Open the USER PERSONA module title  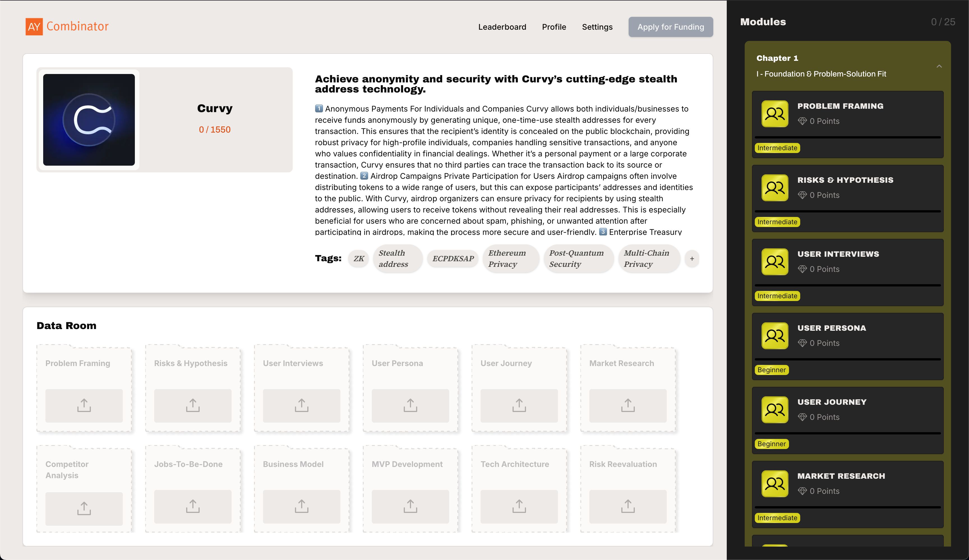tap(832, 328)
